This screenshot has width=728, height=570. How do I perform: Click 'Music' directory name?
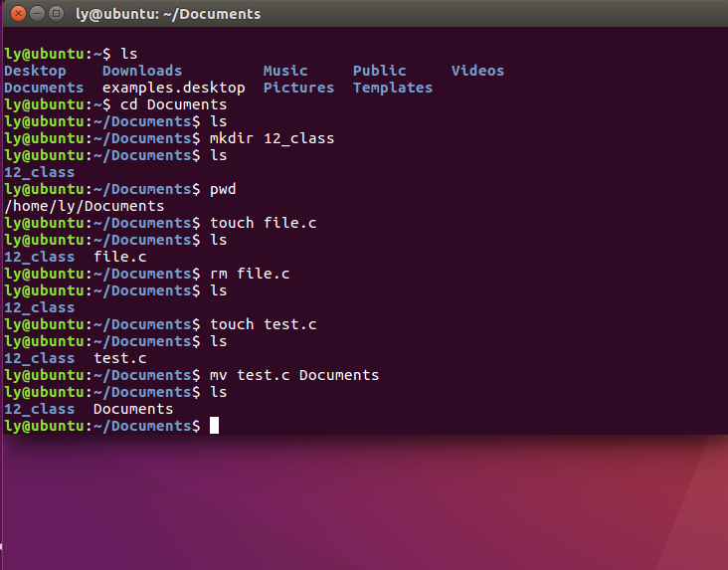pyautogui.click(x=285, y=71)
